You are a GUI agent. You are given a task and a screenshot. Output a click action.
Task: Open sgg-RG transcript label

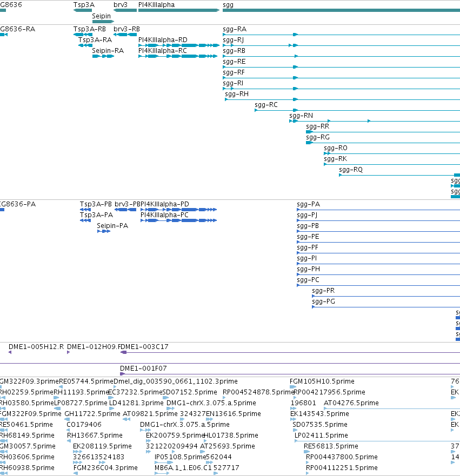point(318,137)
